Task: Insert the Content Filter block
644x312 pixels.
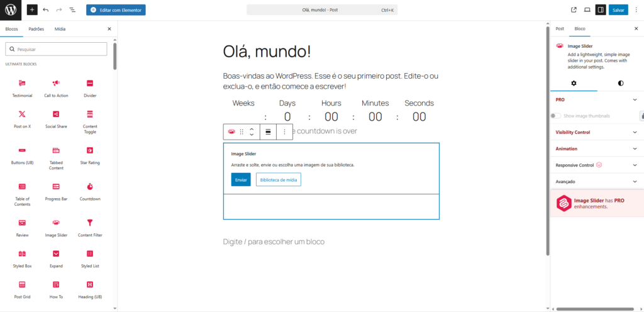Action: 90,228
